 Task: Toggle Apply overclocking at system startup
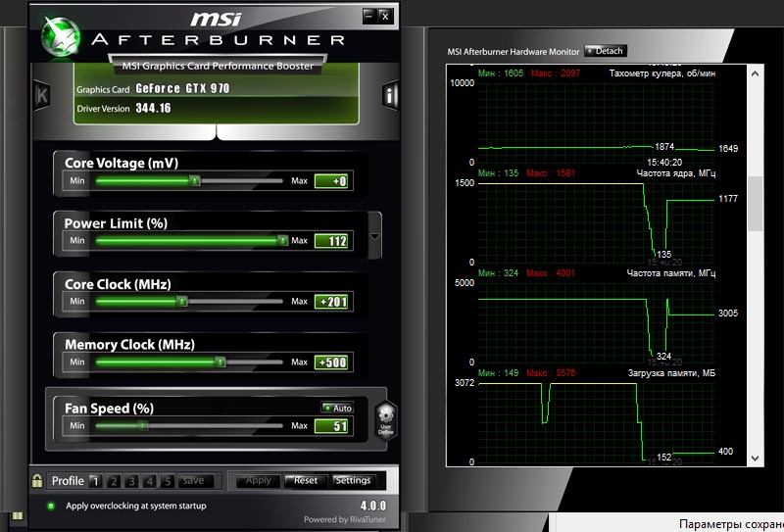tap(51, 506)
